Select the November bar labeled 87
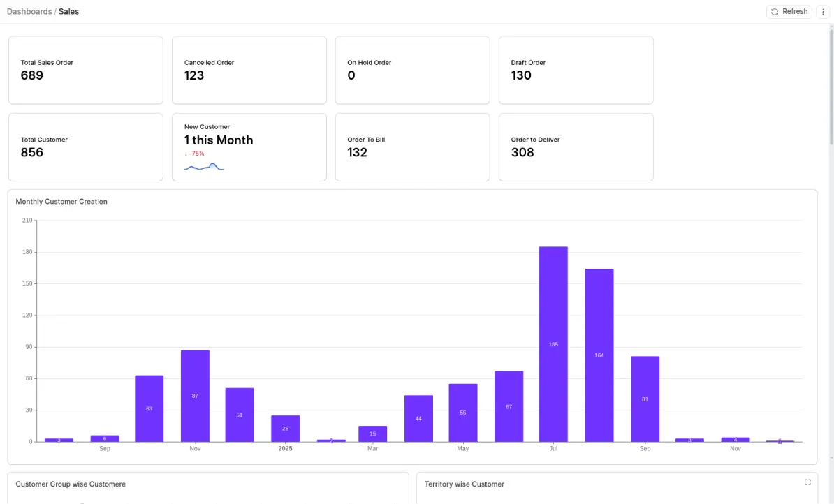834x504 pixels. click(195, 395)
